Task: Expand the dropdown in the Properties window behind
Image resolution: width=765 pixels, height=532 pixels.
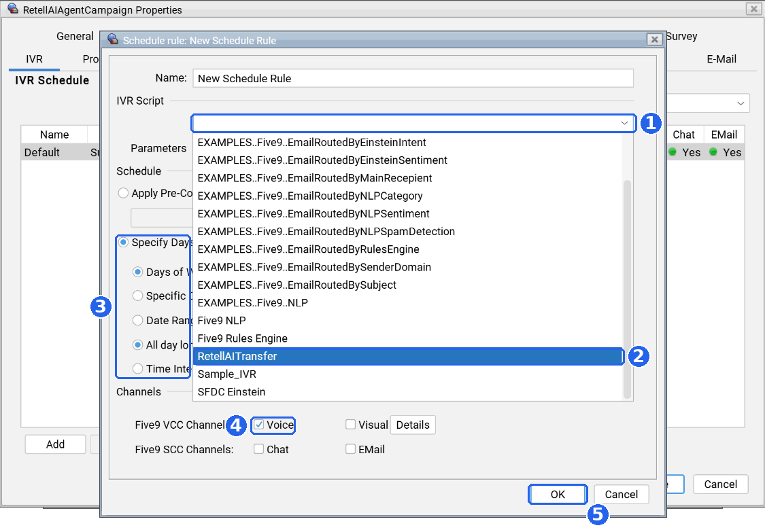Action: (741, 103)
